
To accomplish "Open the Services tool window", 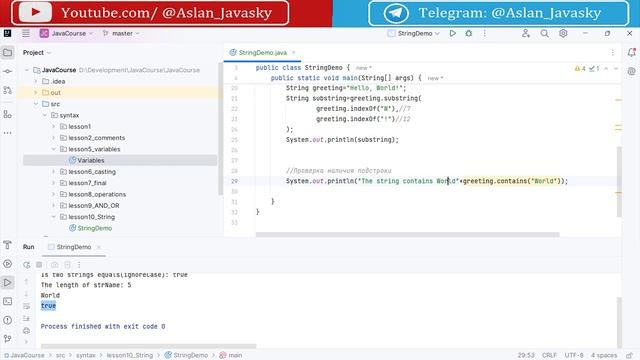I will pyautogui.click(x=7, y=264).
